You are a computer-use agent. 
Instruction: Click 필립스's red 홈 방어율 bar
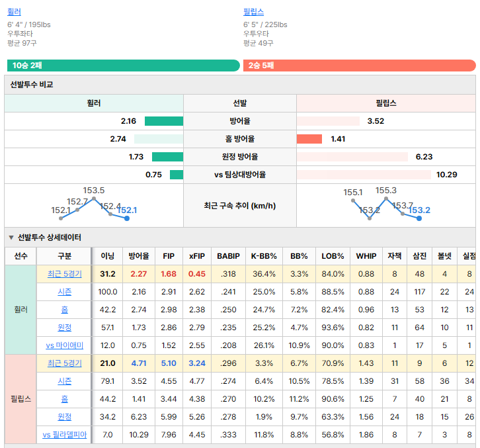point(309,139)
